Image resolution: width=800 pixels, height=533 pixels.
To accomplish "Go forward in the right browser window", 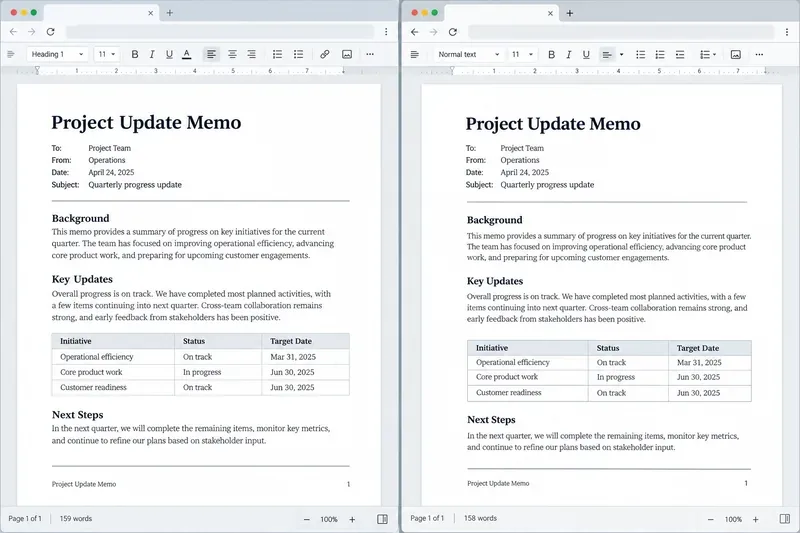I will [x=434, y=32].
